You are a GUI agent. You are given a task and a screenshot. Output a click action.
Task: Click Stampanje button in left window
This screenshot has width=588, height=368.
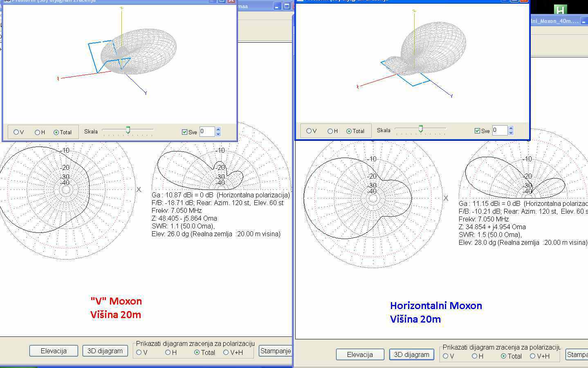[275, 351]
